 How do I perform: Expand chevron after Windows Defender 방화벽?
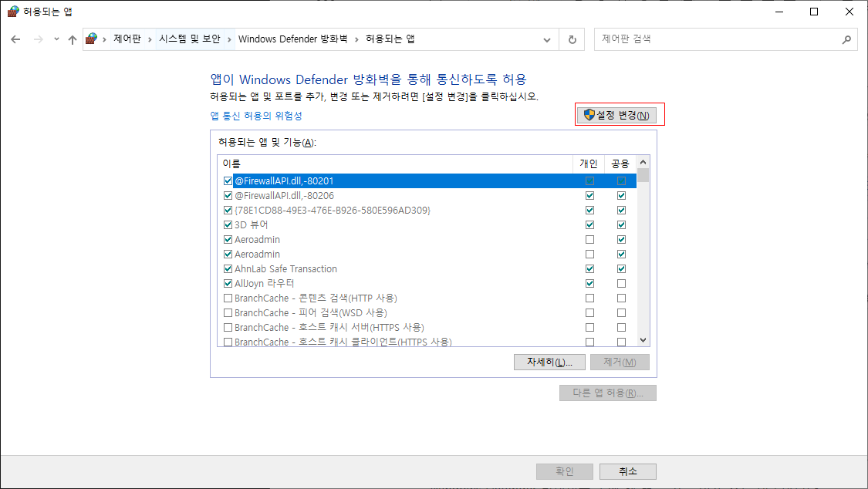click(356, 39)
